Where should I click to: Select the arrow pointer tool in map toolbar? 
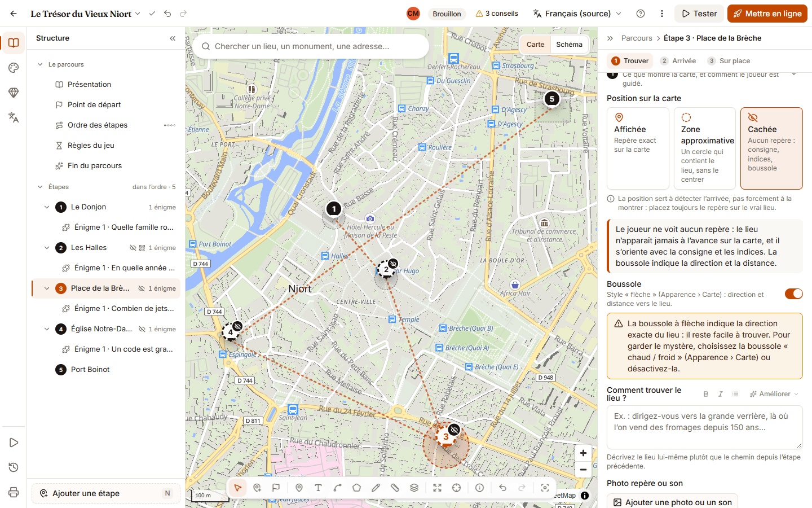pyautogui.click(x=238, y=488)
